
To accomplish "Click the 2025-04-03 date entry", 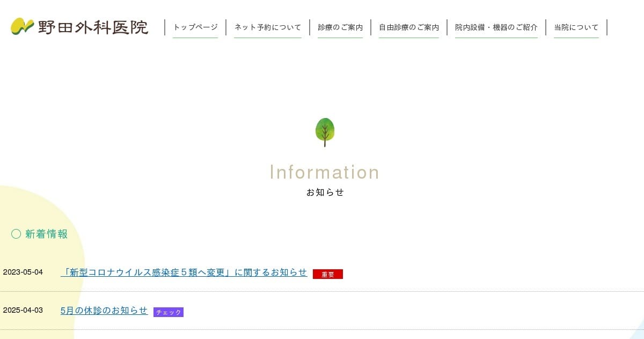I will 23,310.
